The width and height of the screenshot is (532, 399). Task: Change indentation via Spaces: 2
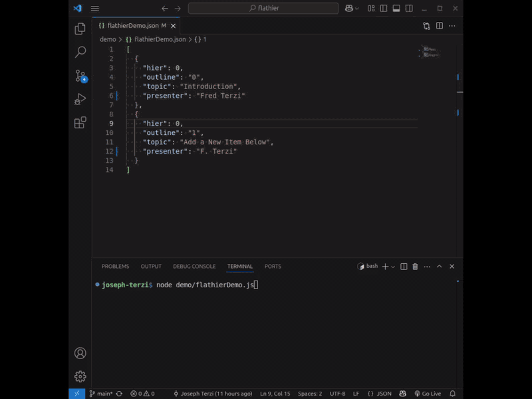pos(310,394)
